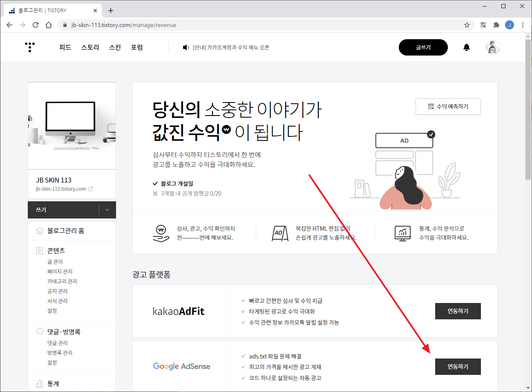This screenshot has height=392, width=532.
Task: Click the hand-holding-coin icon
Action: pyautogui.click(x=161, y=233)
